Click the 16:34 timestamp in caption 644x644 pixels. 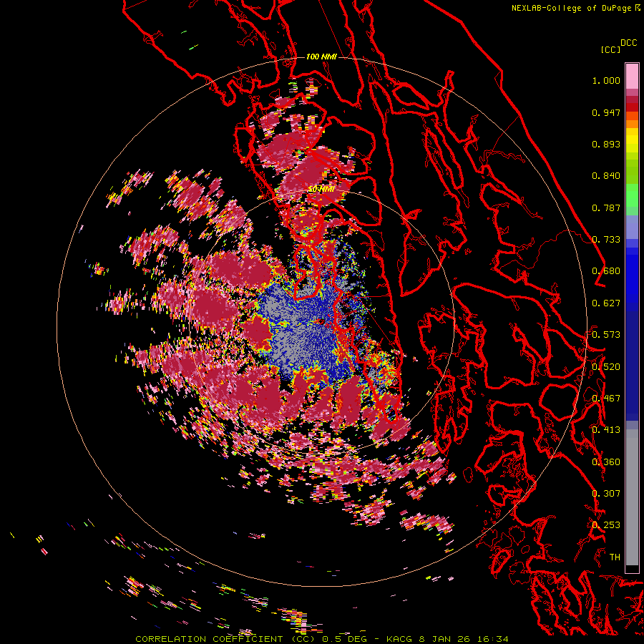492,639
